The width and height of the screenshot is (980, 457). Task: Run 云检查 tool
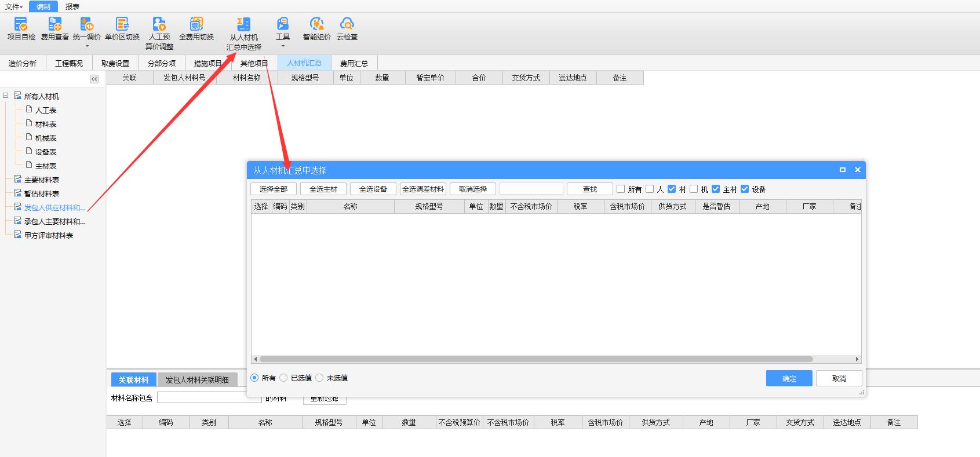347,28
